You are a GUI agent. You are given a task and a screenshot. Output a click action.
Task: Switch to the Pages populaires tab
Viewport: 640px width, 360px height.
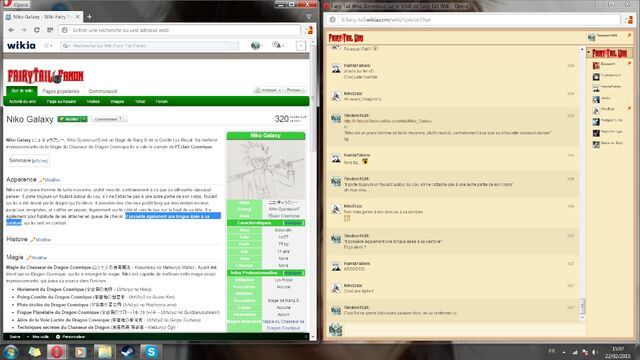[x=61, y=91]
